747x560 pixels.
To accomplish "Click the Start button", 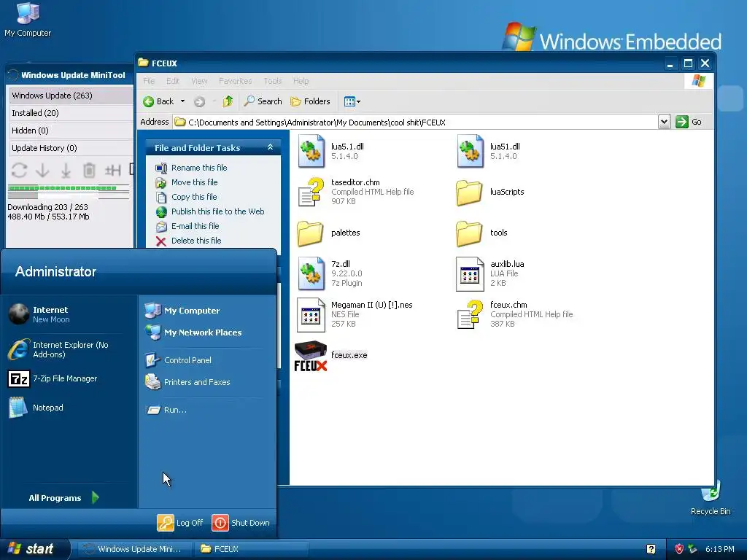I will (34, 549).
